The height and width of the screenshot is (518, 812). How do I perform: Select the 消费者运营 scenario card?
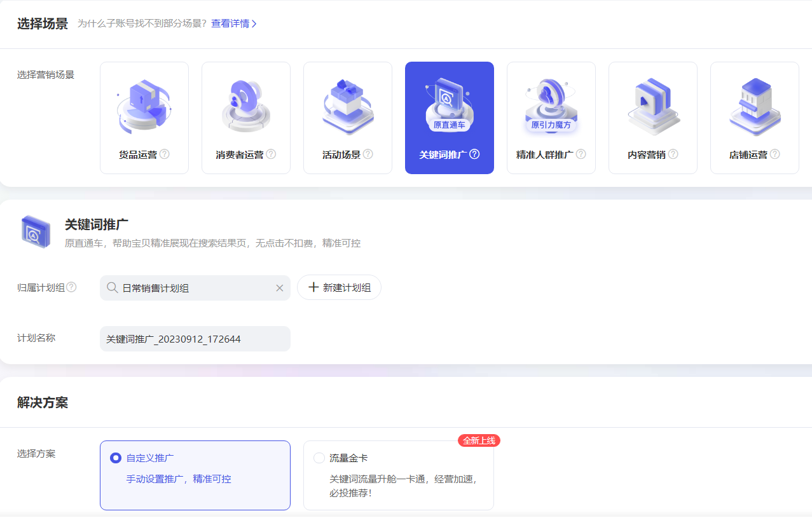(x=246, y=118)
